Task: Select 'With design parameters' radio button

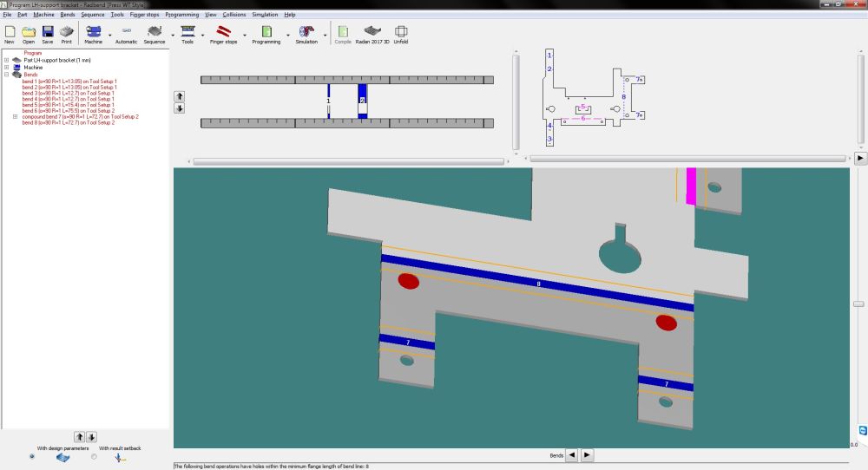Action: point(33,455)
